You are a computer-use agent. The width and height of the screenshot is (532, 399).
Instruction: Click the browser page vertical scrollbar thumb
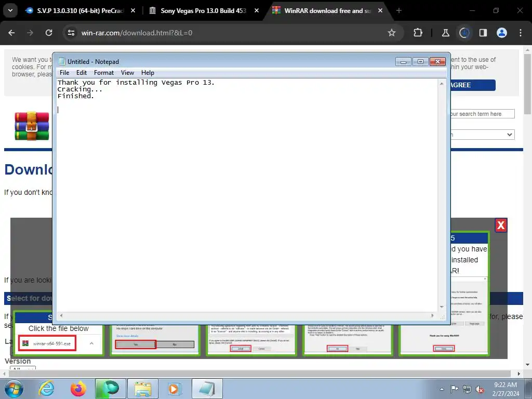[527, 84]
